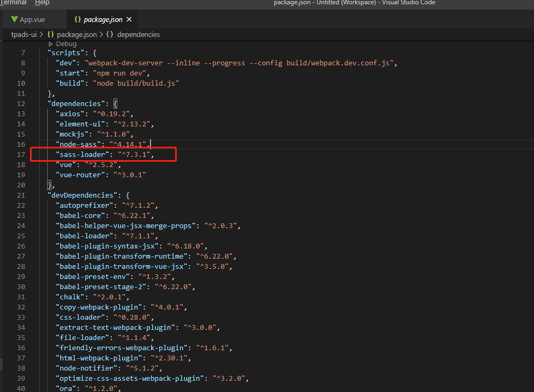
Task: Open the Help menu
Action: pos(42,3)
